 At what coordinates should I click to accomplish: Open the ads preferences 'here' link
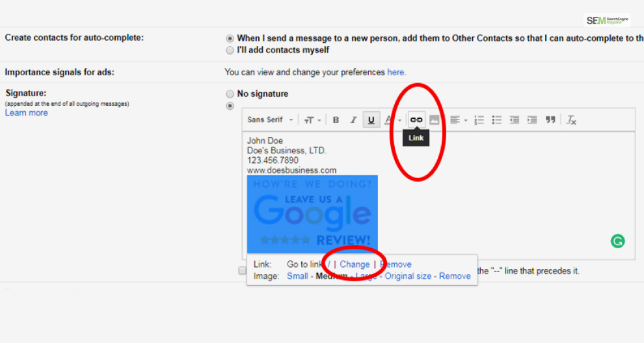pos(396,72)
